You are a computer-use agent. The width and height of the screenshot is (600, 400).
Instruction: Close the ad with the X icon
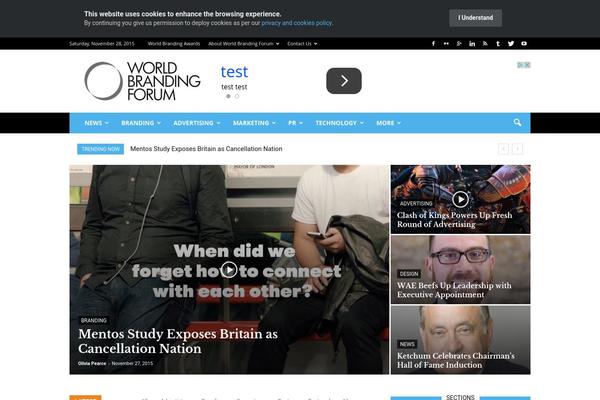coord(527,65)
